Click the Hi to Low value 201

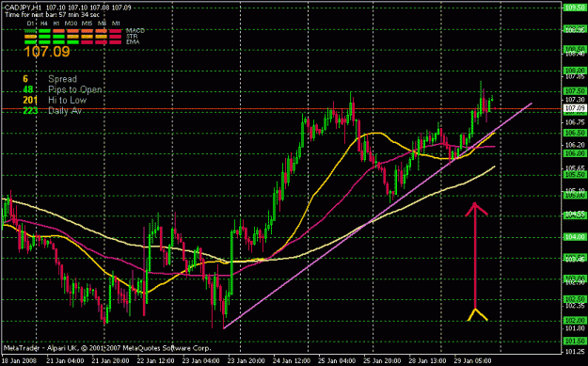point(30,100)
